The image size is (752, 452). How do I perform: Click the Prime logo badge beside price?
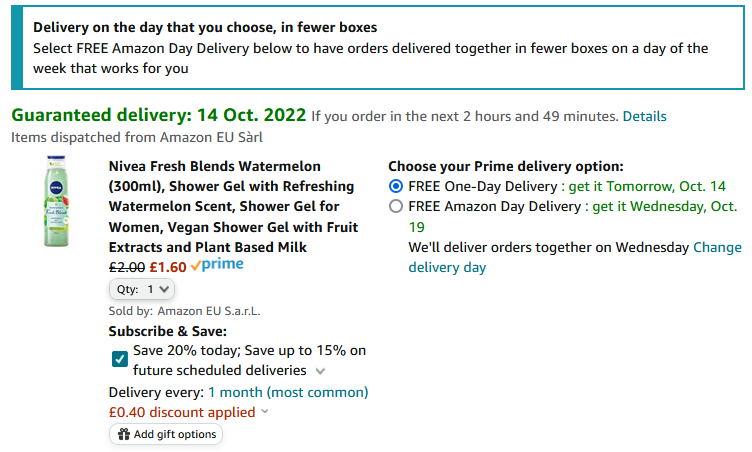click(217, 265)
